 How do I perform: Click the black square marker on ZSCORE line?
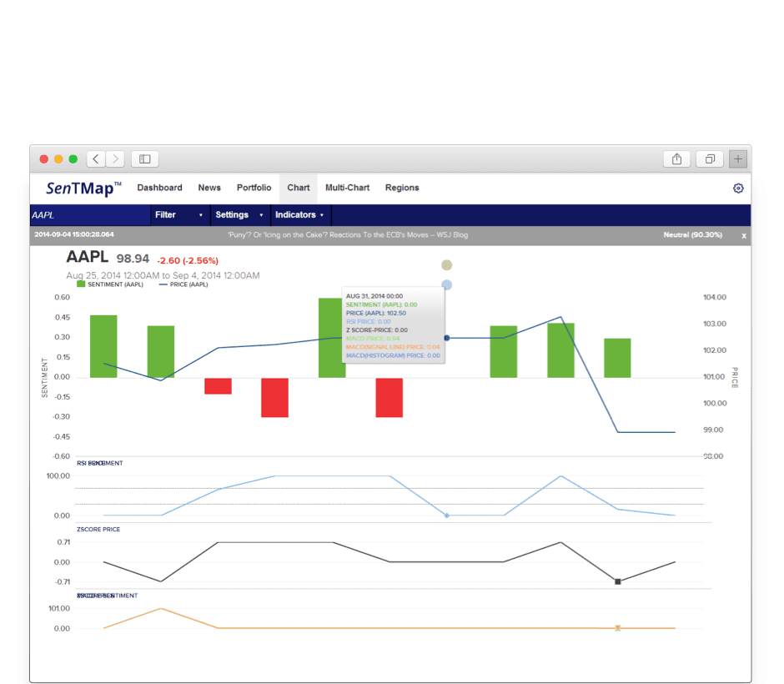(x=617, y=581)
